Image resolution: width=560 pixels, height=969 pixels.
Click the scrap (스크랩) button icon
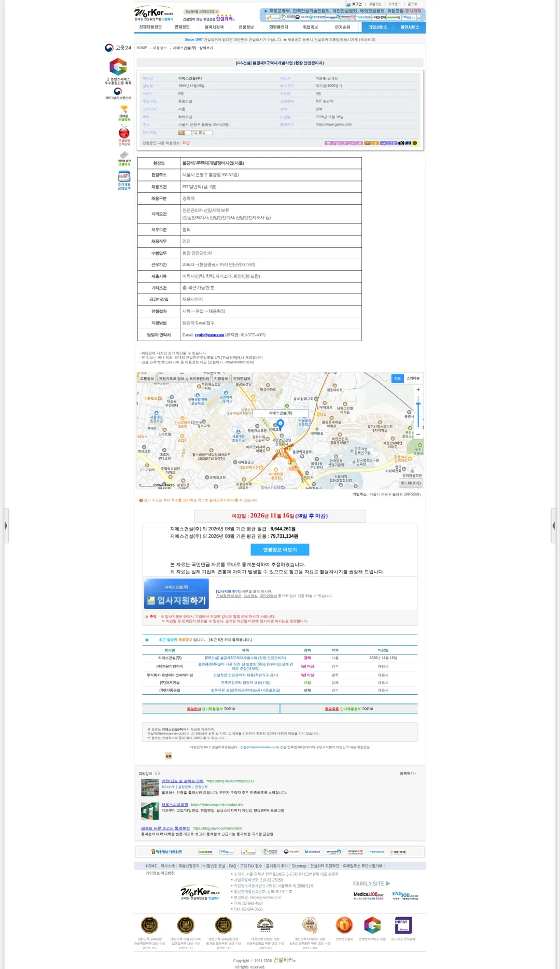tap(388, 143)
